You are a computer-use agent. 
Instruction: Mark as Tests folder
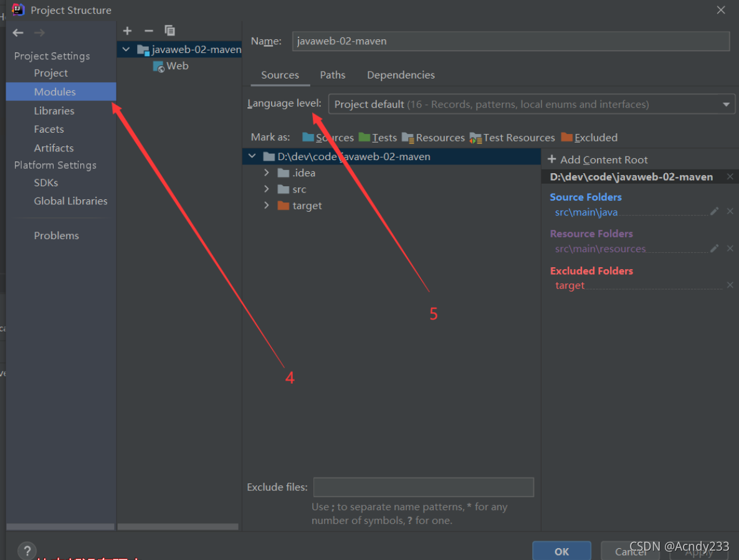point(378,138)
